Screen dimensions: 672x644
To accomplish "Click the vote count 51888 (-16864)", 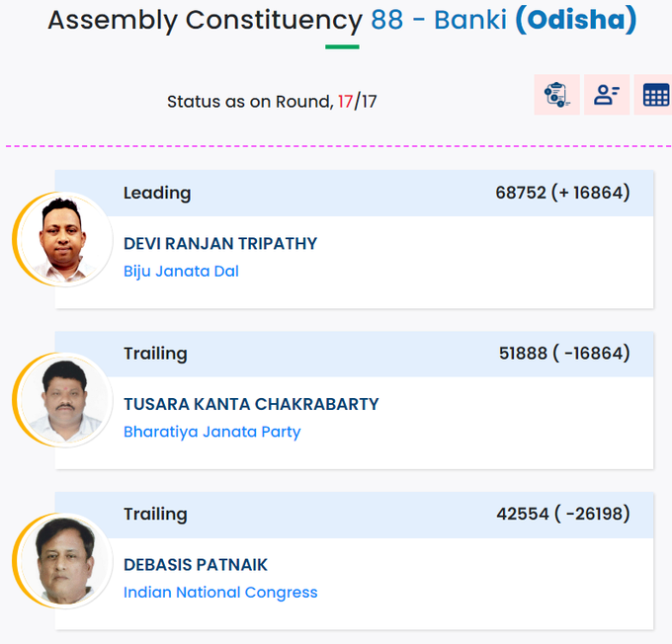I will pyautogui.click(x=564, y=354).
